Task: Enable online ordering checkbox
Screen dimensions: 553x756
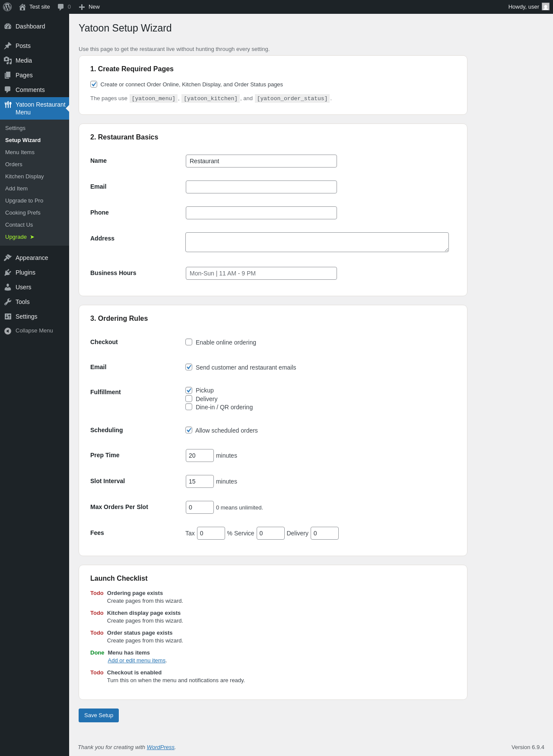Action: pos(189,342)
